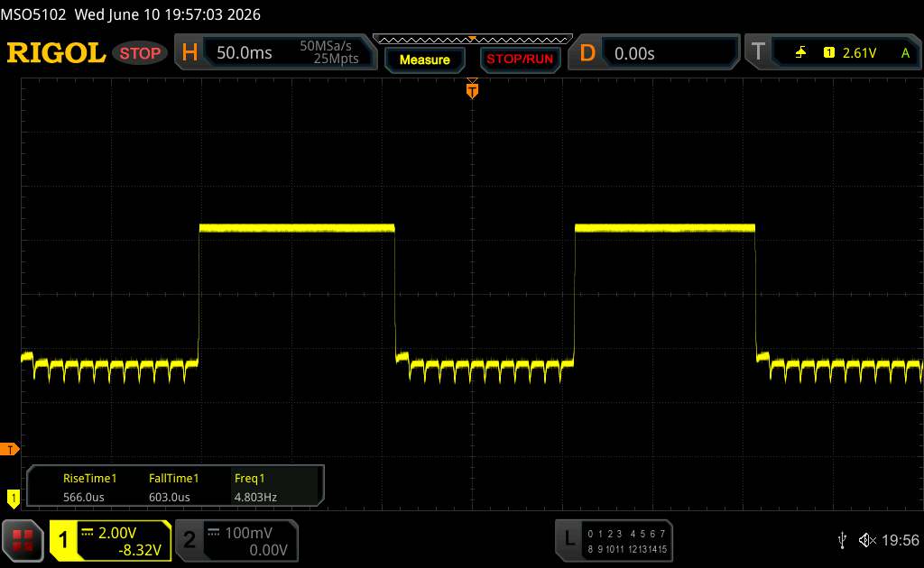Viewport: 924px width, 568px height.
Task: Click the yellow channel 1 ground marker
Action: tap(13, 499)
